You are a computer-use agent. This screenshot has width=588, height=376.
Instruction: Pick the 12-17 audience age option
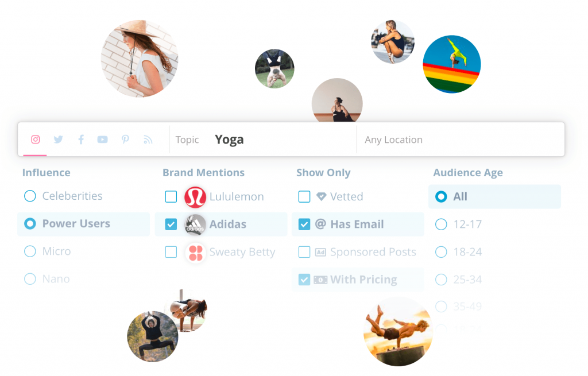[x=441, y=224]
